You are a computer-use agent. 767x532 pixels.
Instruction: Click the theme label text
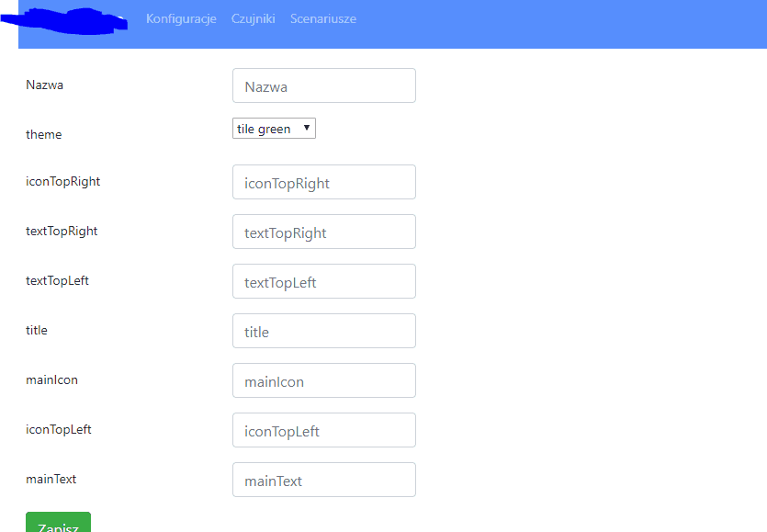click(43, 134)
